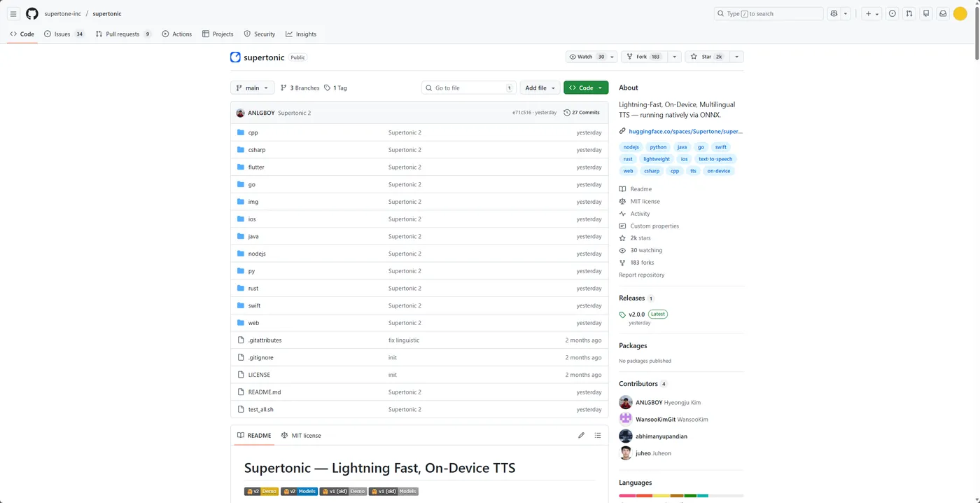Open the green Code dropdown

pyautogui.click(x=586, y=88)
